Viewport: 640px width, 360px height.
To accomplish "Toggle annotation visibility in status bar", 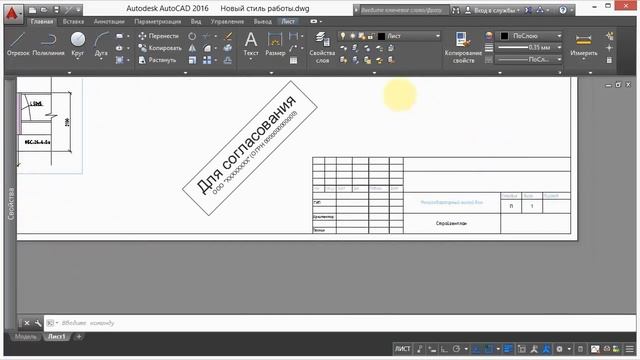I will click(534, 349).
